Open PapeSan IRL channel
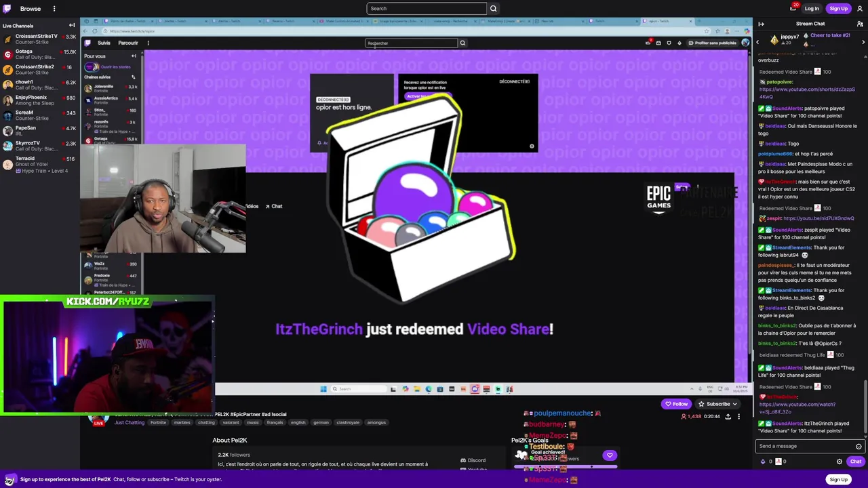The image size is (868, 488). point(40,130)
